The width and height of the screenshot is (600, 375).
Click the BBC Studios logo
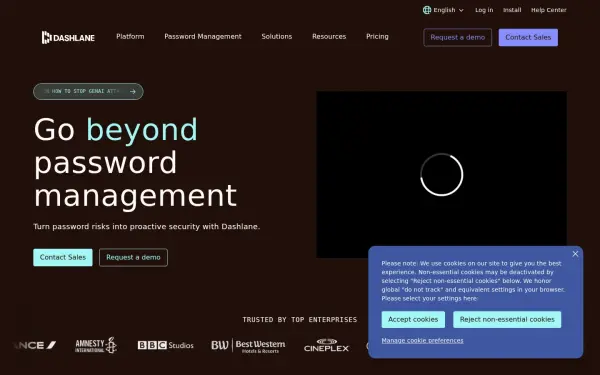click(x=166, y=345)
